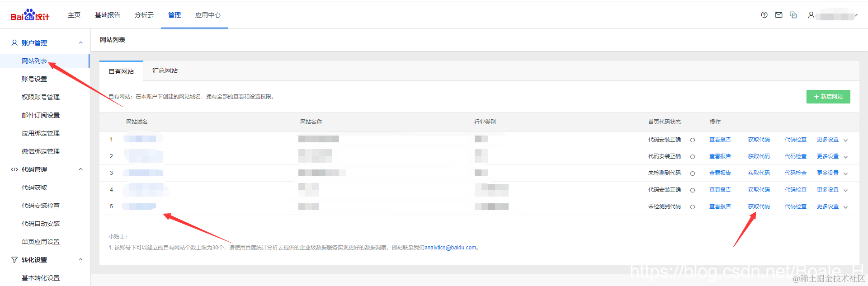Screen dimensions: 868x286
Task: Refresh code status for row 1
Action: click(693, 140)
